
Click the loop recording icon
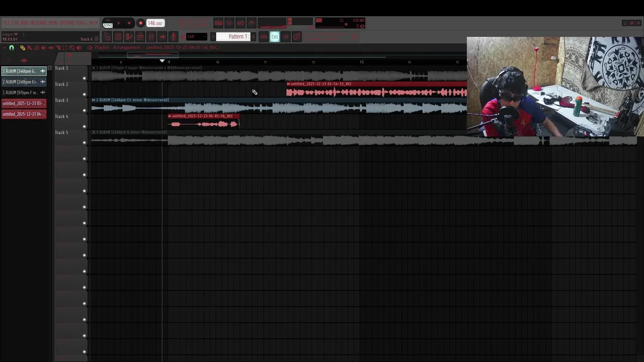[x=240, y=23]
